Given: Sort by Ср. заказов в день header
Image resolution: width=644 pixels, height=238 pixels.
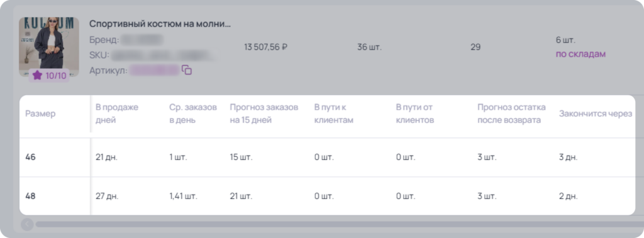Looking at the screenshot, I should click(x=192, y=114).
